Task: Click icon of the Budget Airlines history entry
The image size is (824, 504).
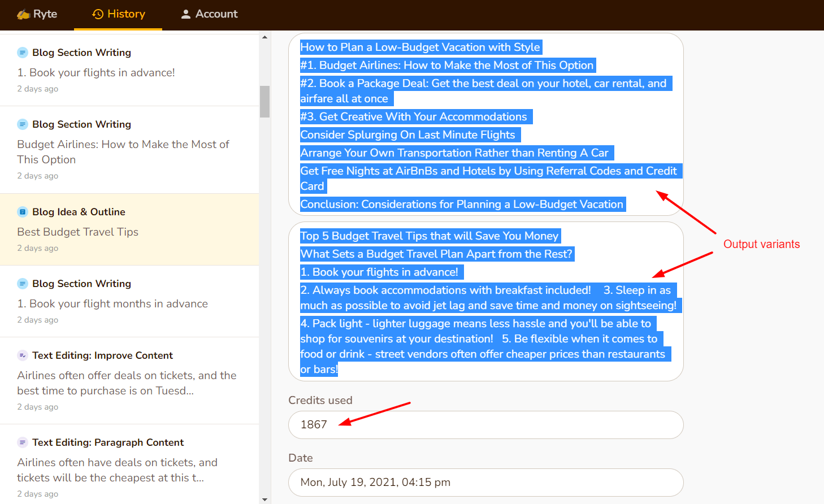Action: 23,124
